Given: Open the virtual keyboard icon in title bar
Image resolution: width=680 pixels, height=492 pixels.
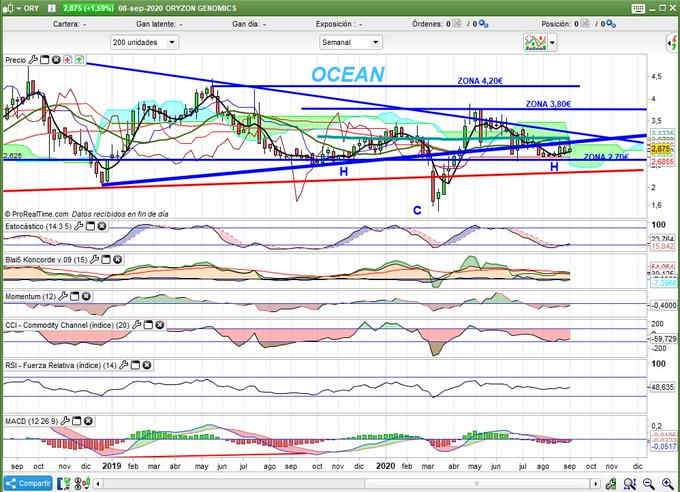Looking at the screenshot, I should tap(638, 8).
